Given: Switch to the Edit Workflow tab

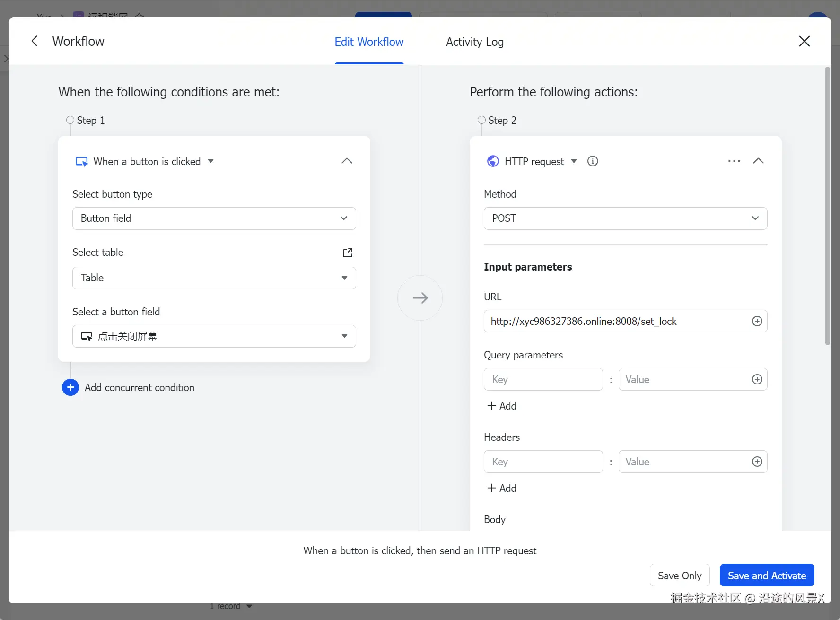Looking at the screenshot, I should [x=369, y=42].
